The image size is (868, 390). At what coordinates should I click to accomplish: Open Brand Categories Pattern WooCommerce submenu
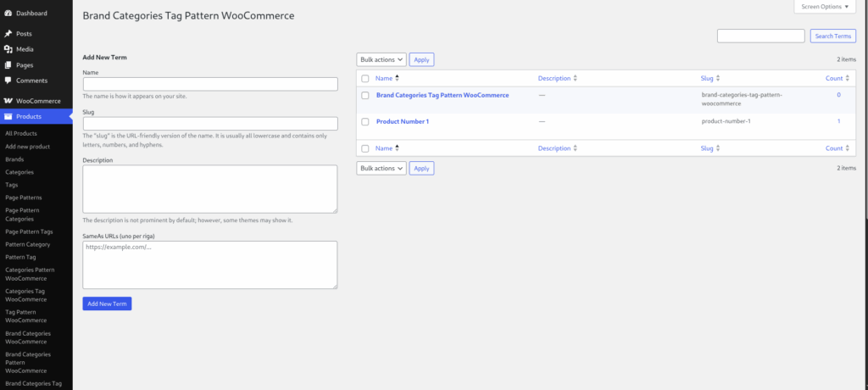point(28,362)
